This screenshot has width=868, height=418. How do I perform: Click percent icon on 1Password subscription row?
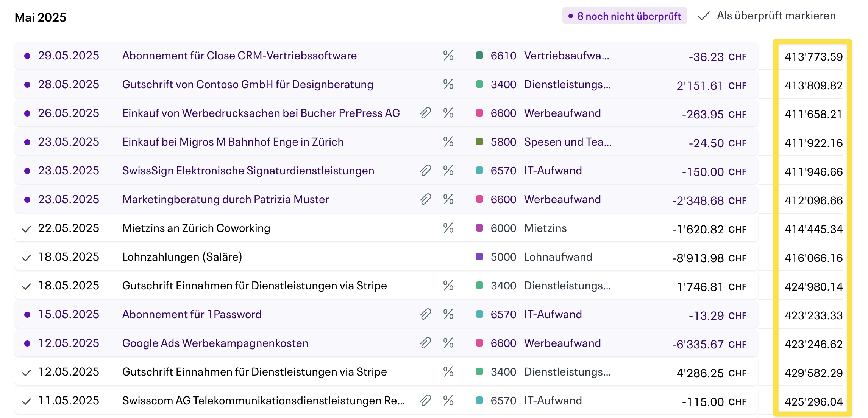448,314
